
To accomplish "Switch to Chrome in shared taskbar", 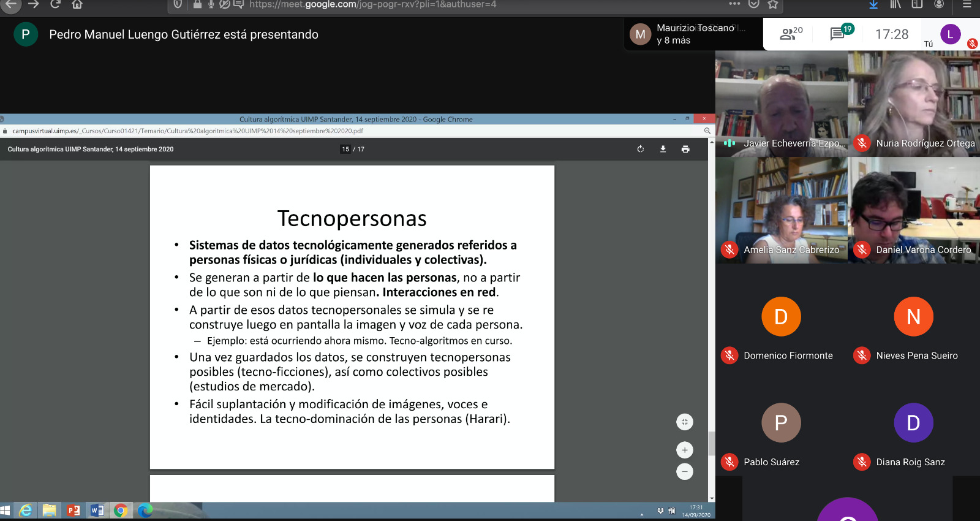I will (x=121, y=510).
